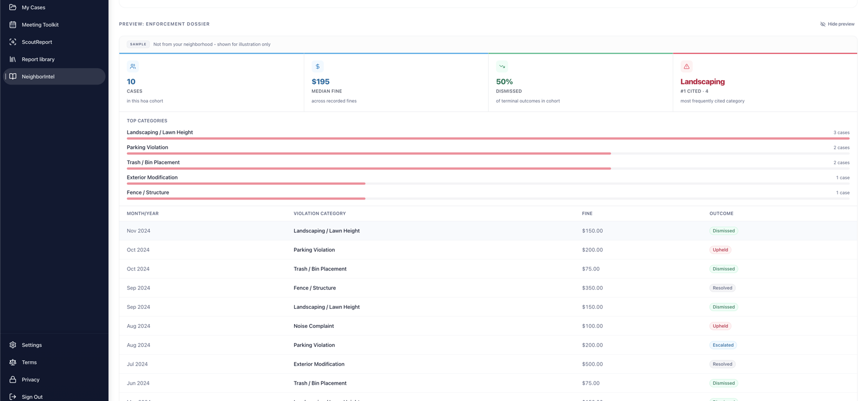Image resolution: width=868 pixels, height=401 pixels.
Task: Click the 10 cases value
Action: [131, 82]
